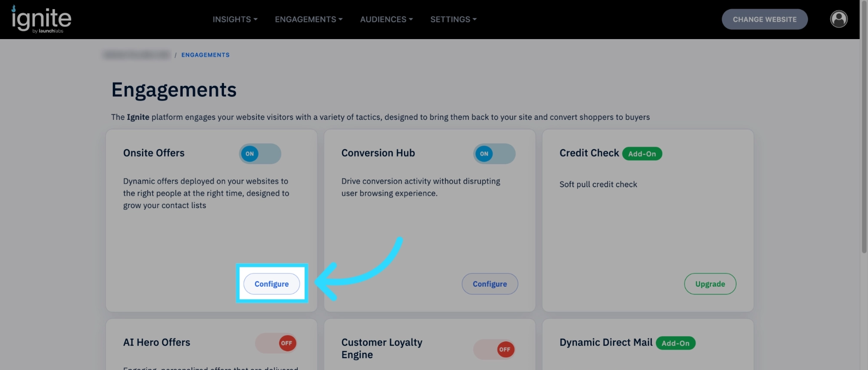Click the page vertical scrollbar
The height and width of the screenshot is (370, 868).
pyautogui.click(x=864, y=130)
